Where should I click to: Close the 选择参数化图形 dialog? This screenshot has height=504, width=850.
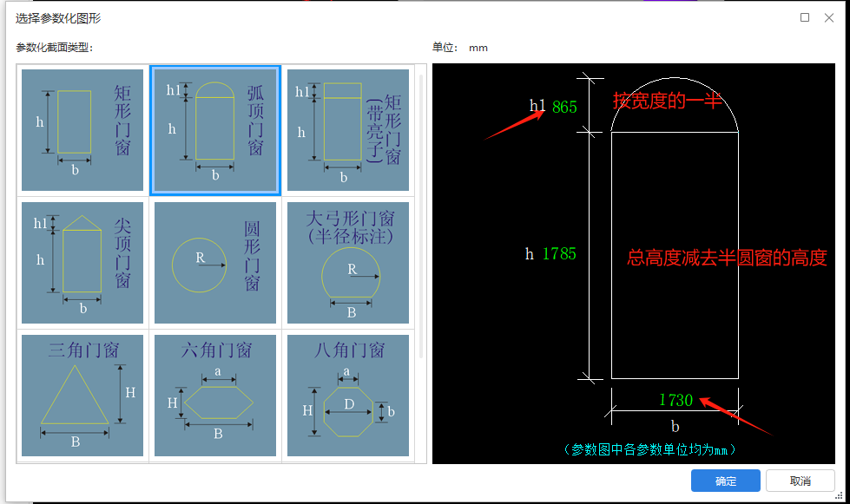(x=829, y=17)
